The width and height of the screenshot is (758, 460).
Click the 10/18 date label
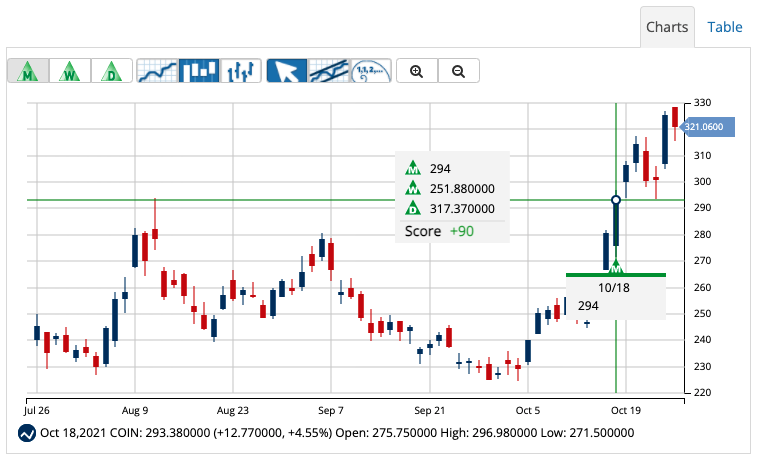[613, 288]
